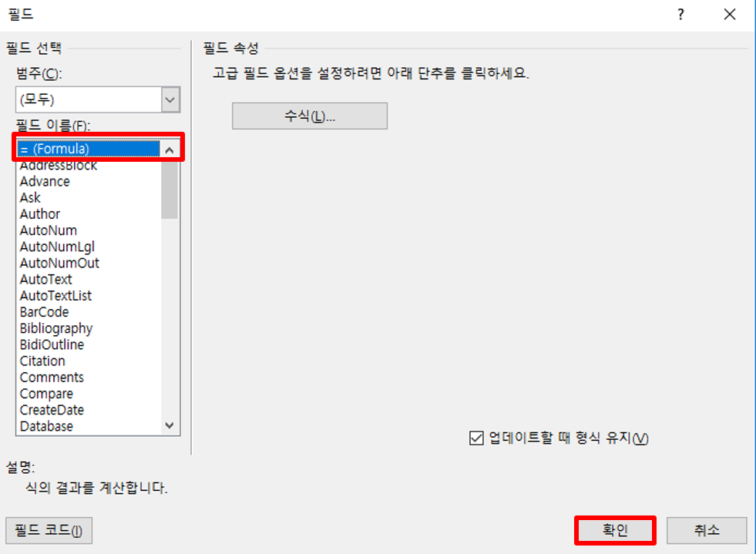The height and width of the screenshot is (554, 756).
Task: Click the field list scroll up arrow
Action: [x=170, y=150]
